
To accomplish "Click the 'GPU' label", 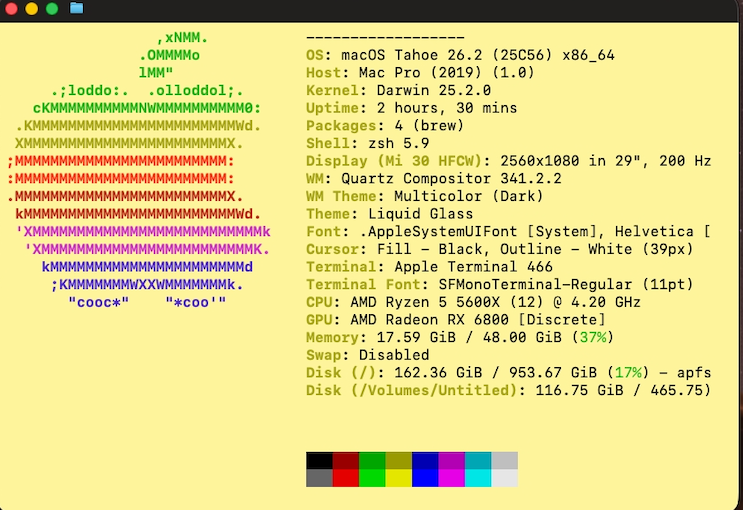I will tap(319, 320).
